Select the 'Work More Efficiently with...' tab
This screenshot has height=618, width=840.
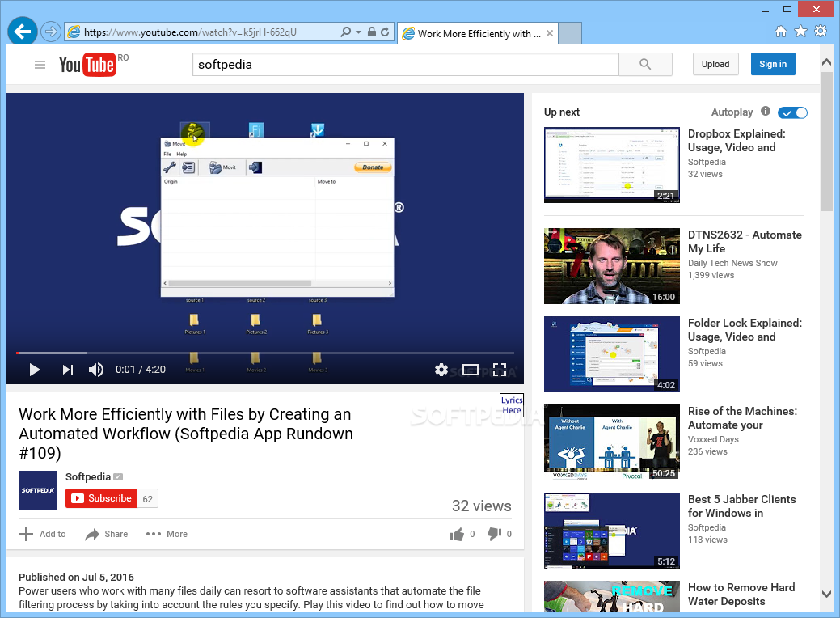(x=478, y=33)
